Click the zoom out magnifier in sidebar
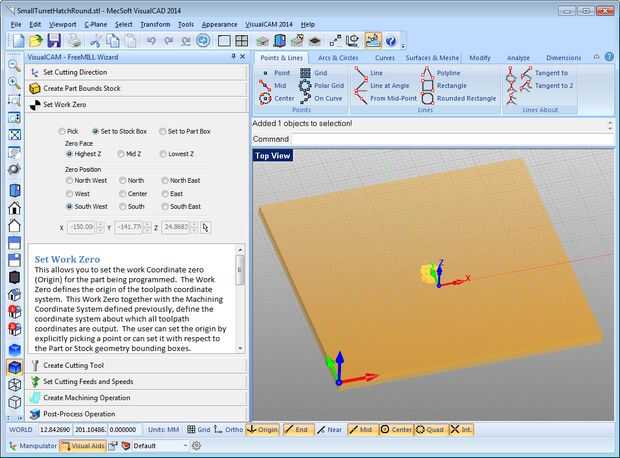This screenshot has width=620, height=458. click(14, 66)
